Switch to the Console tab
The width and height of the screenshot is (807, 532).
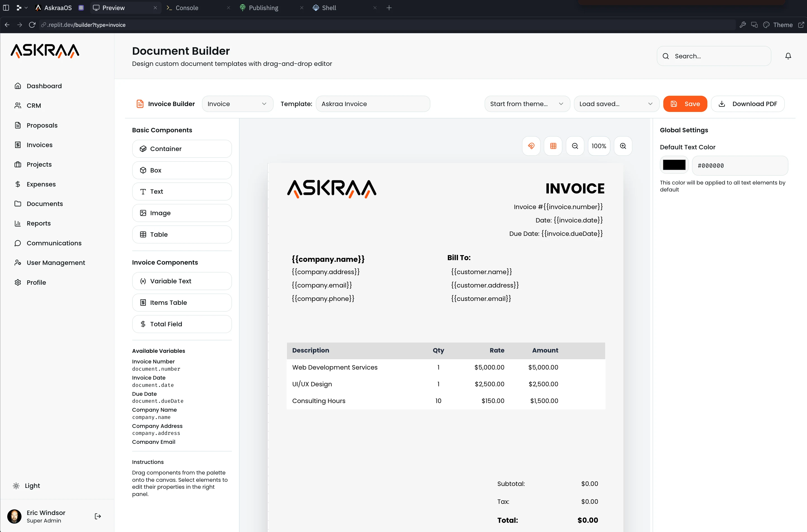187,8
